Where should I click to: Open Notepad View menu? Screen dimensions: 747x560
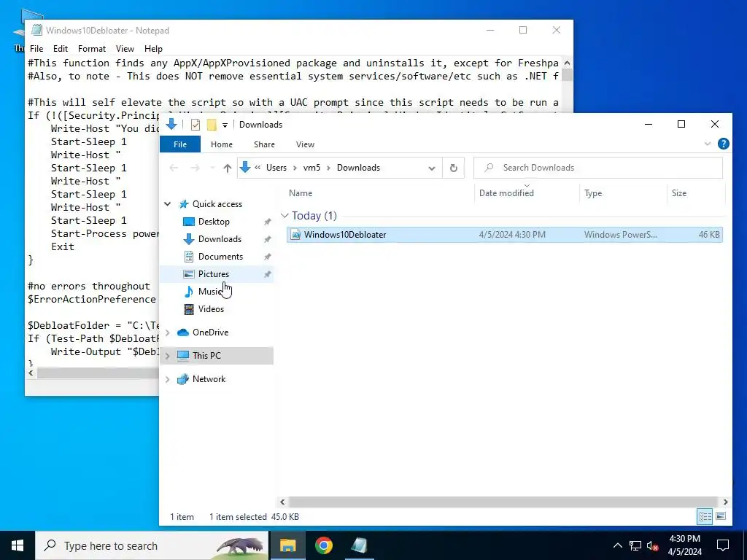pyautogui.click(x=125, y=49)
